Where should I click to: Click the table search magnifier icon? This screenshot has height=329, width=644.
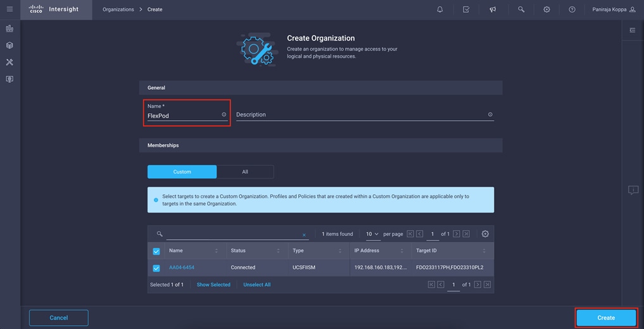[160, 234]
